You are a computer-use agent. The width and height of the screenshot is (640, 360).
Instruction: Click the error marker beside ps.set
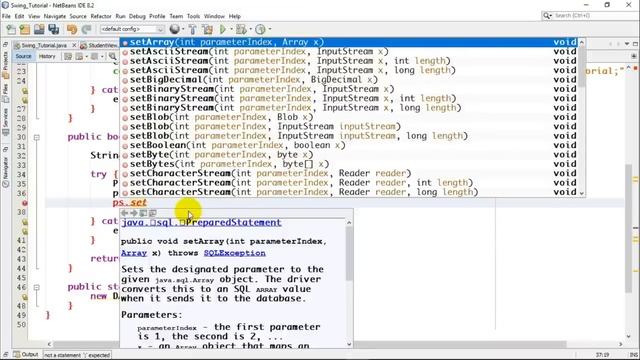tap(24, 203)
